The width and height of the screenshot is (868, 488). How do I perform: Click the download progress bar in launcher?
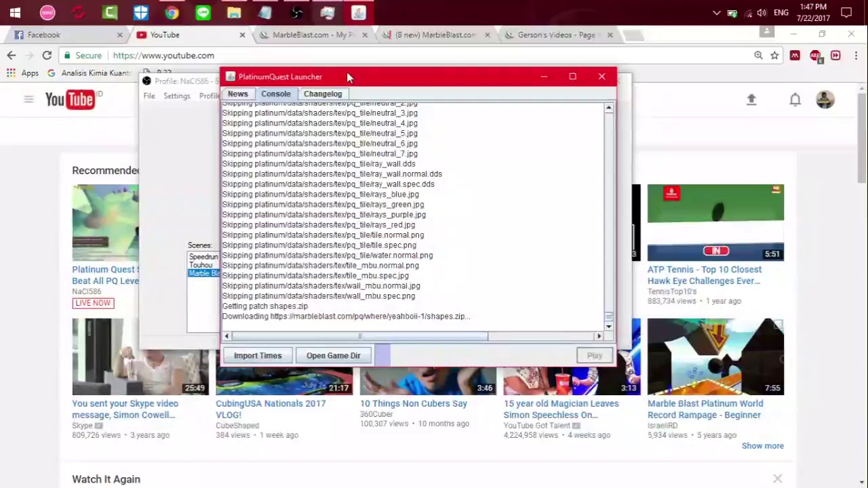(473, 355)
